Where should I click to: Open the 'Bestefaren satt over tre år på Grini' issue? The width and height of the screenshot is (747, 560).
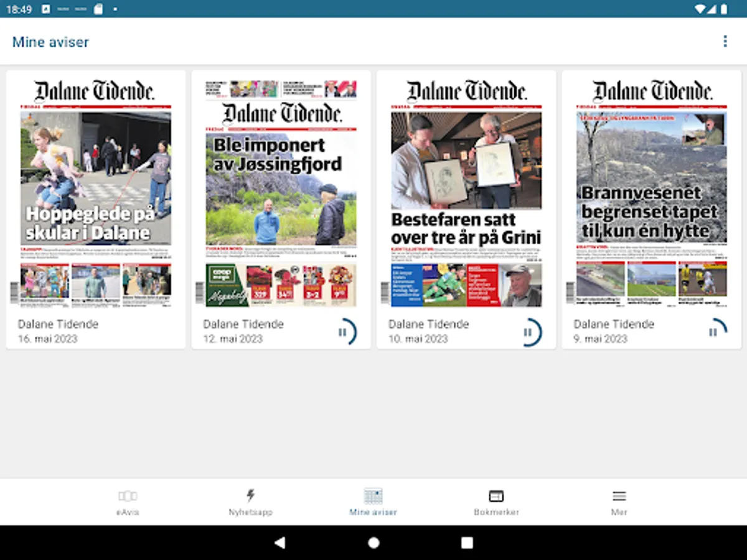(466, 193)
